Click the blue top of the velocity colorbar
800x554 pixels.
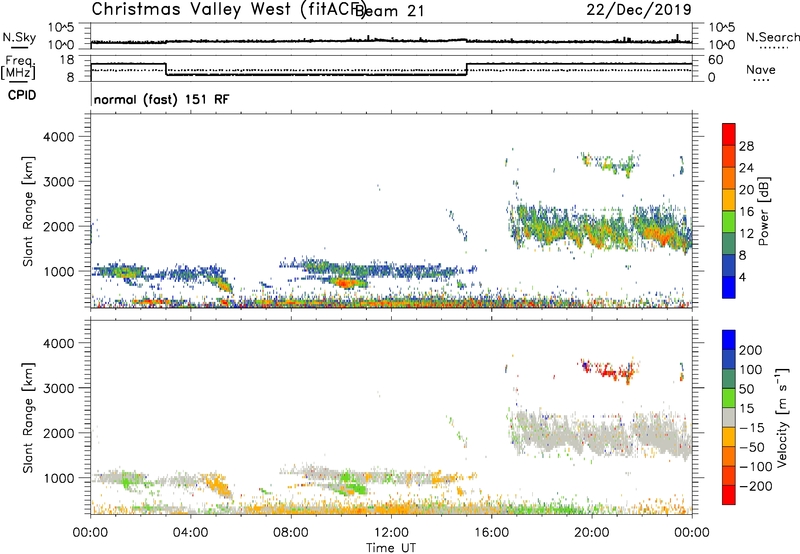[x=729, y=340]
